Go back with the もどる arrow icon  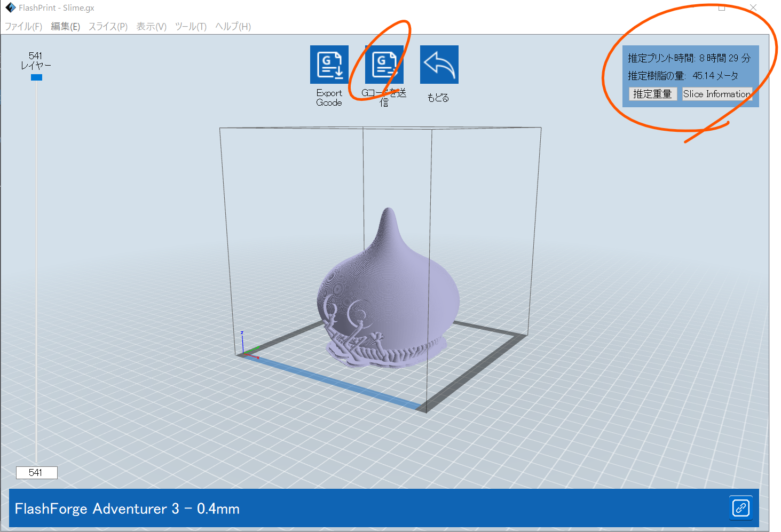439,65
